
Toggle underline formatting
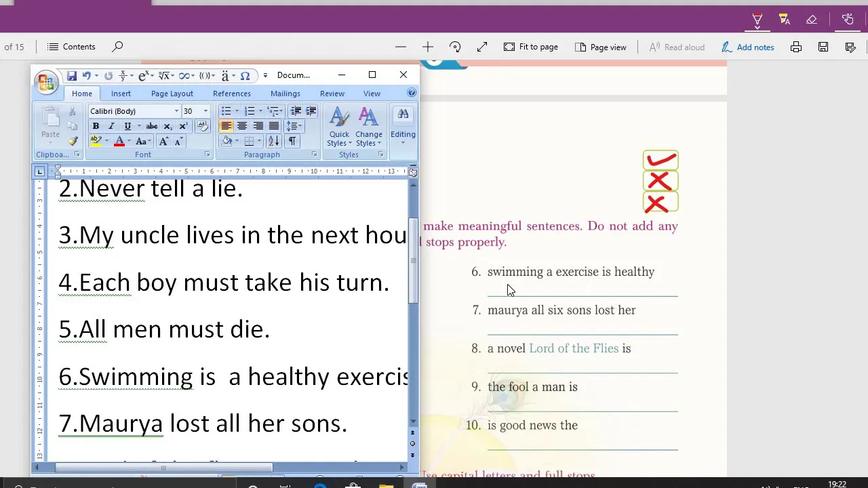(x=127, y=126)
